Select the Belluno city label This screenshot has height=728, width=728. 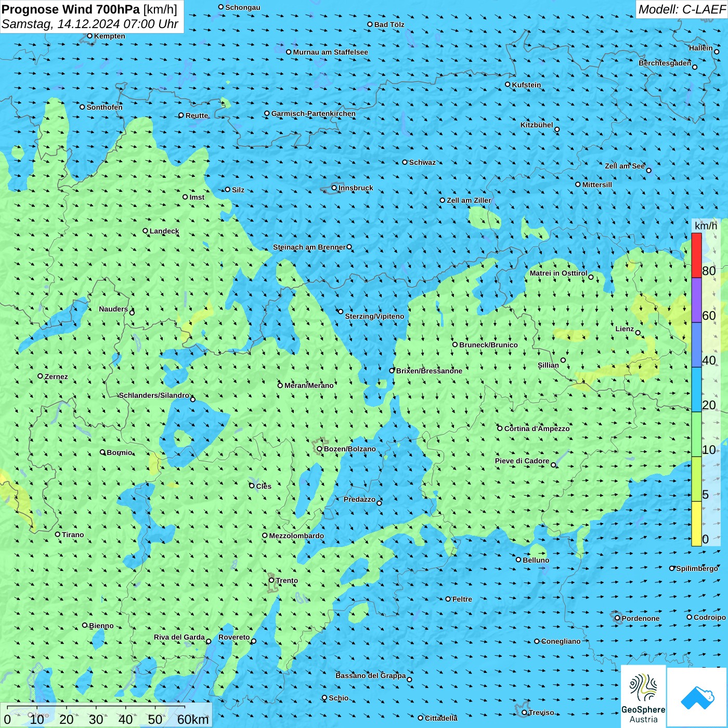coord(536,560)
